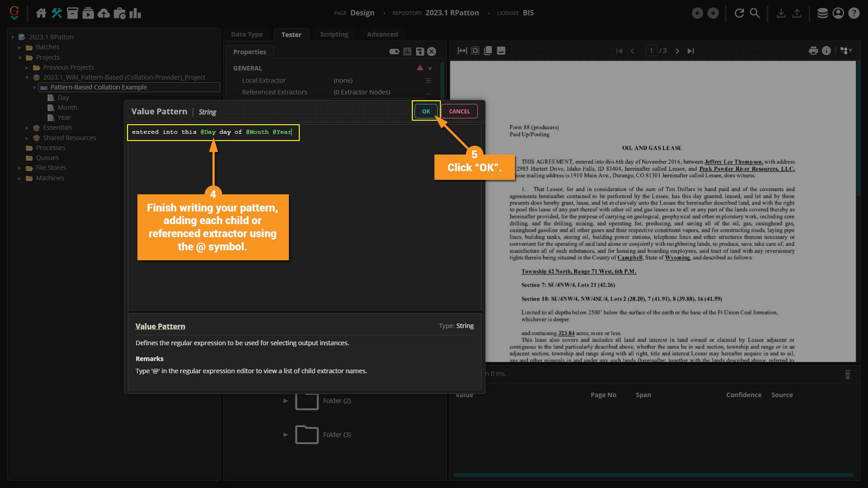Expand the Batches folder in tree
This screenshot has width=868, height=488.
(x=20, y=47)
